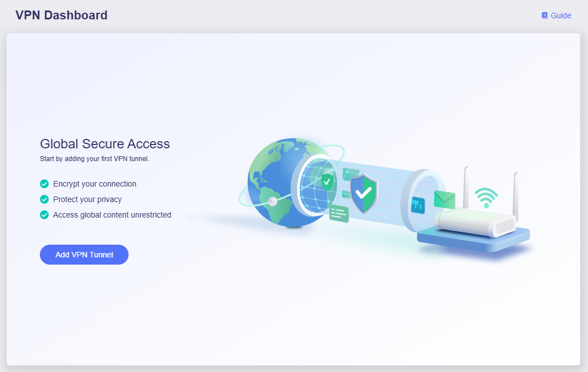Click the green document card icon
This screenshot has height=372, width=588.
[339, 214]
